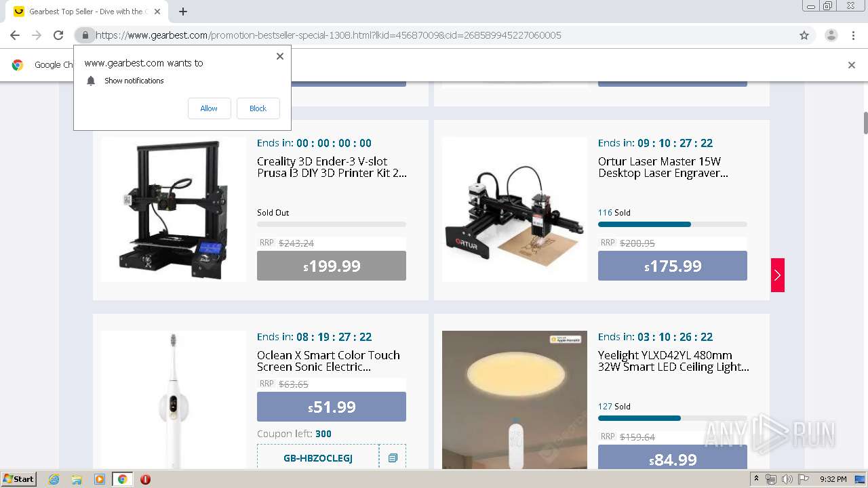Open Creality 3D Ender-3 product title
The height and width of the screenshot is (488, 868).
pyautogui.click(x=332, y=167)
